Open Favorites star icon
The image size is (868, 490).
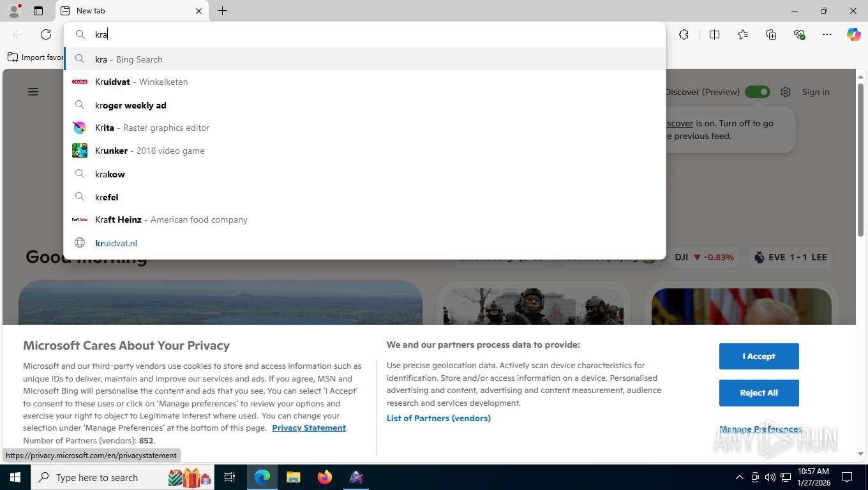pyautogui.click(x=743, y=34)
